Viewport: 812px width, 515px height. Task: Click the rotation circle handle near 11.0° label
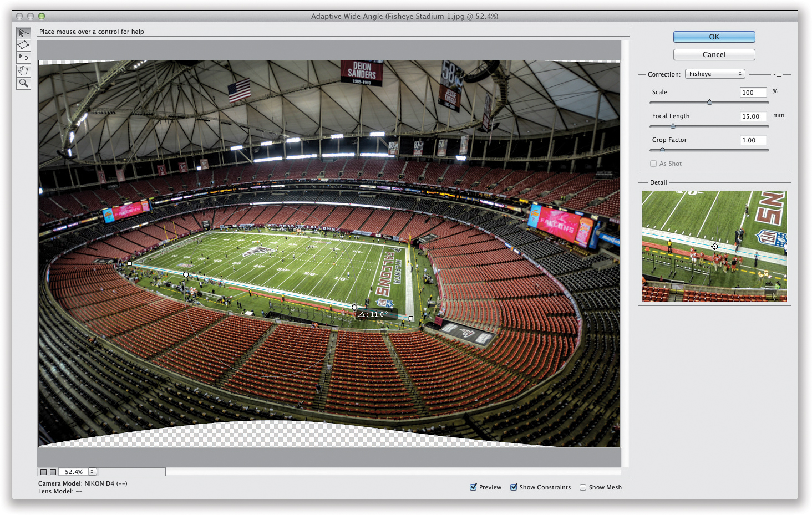click(354, 307)
